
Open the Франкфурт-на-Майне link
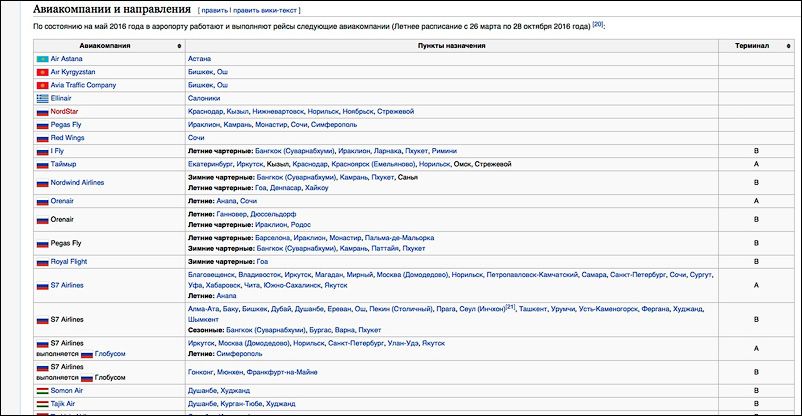(x=282, y=373)
